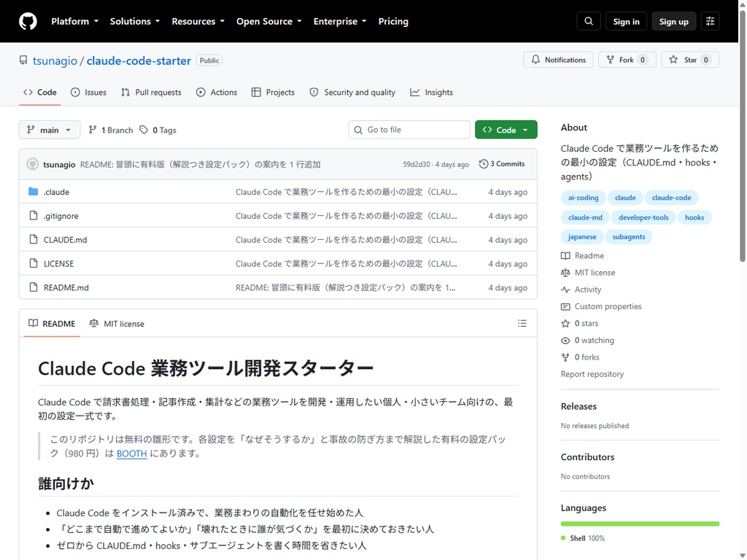Viewport: 747px width, 560px height.
Task: Click the .gitignore file icon
Action: 34,216
